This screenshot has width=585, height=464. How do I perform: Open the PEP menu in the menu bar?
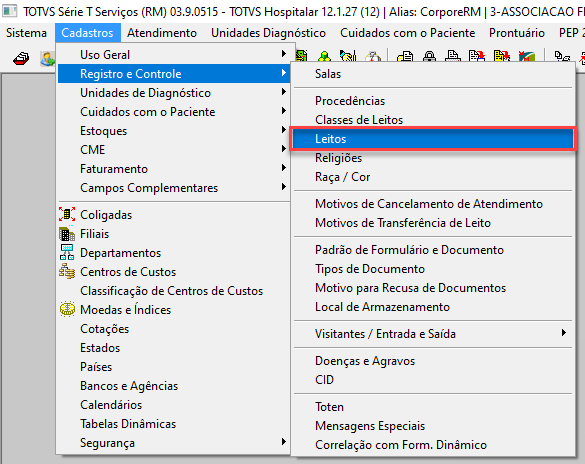pyautogui.click(x=571, y=33)
